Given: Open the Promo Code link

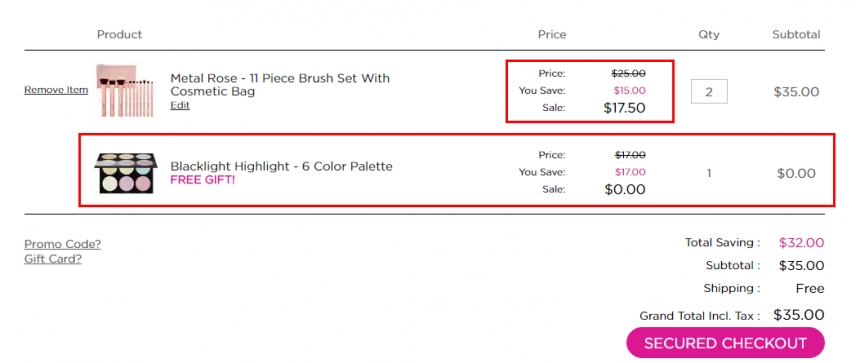Looking at the screenshot, I should pos(63,244).
